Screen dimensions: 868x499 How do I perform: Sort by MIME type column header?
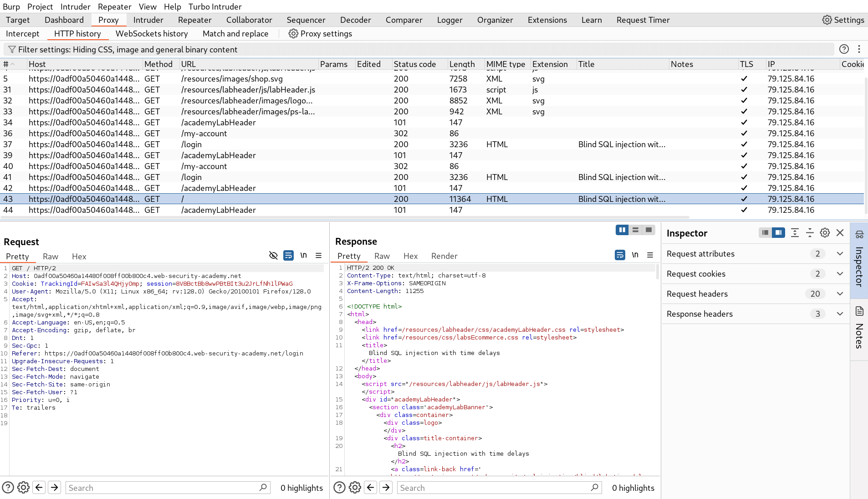[x=507, y=64]
